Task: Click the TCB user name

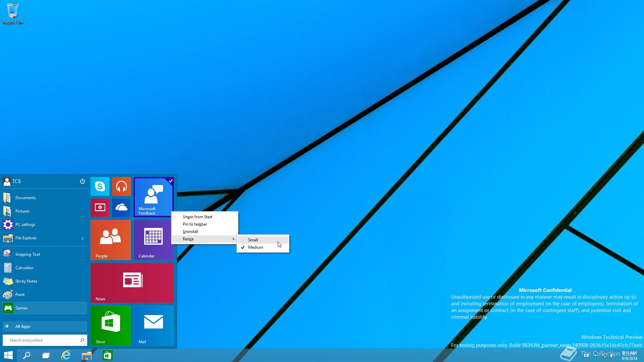Action: (x=17, y=181)
